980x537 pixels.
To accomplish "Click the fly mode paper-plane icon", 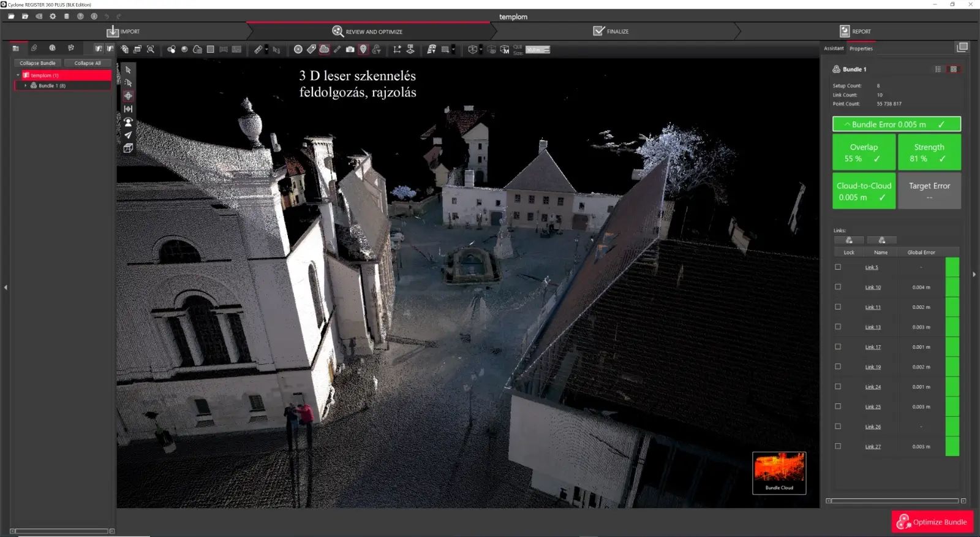I will point(128,135).
